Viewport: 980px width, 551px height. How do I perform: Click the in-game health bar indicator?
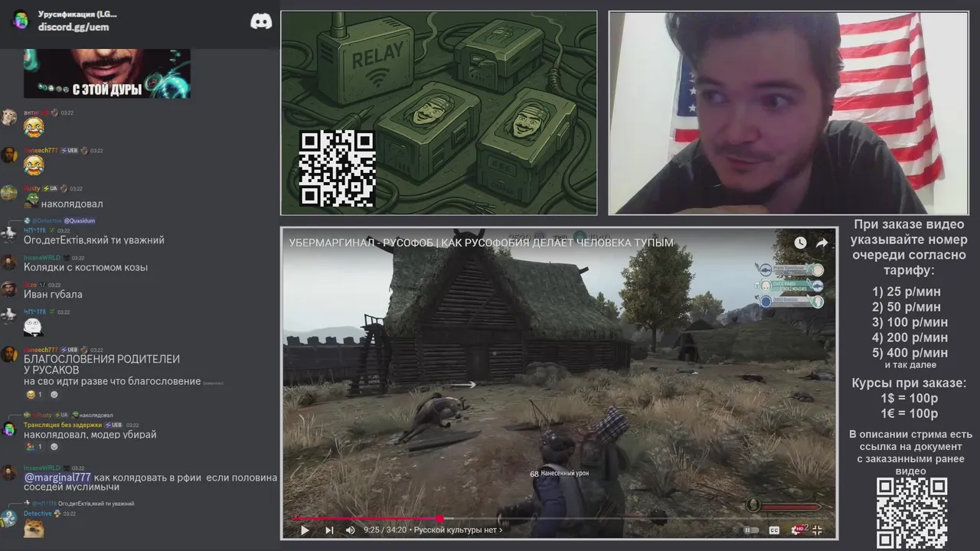[x=784, y=506]
